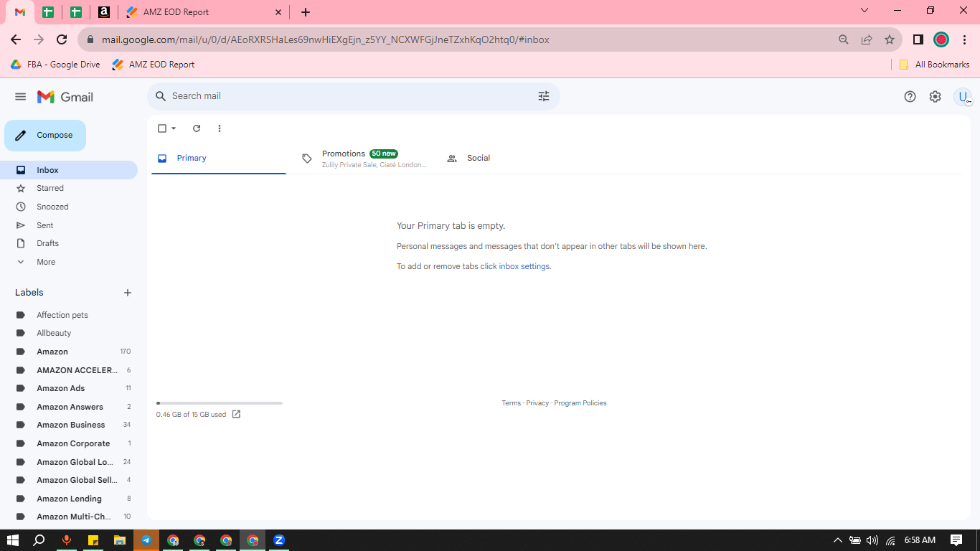Open the Amazon Lending label
Image resolution: width=980 pixels, height=551 pixels.
[x=69, y=499]
